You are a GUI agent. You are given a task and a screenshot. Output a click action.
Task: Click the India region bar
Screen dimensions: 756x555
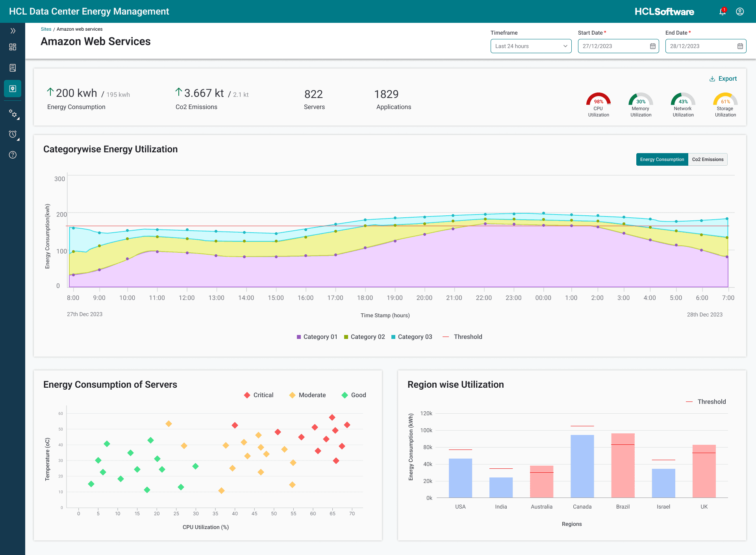tap(501, 487)
